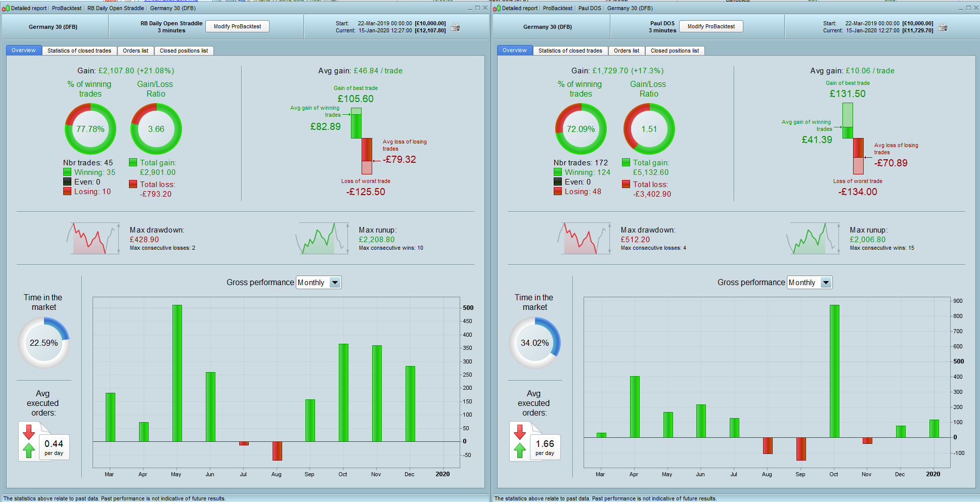
Task: Click executed orders arrows icon showing 0.44 per day
Action: [29, 441]
